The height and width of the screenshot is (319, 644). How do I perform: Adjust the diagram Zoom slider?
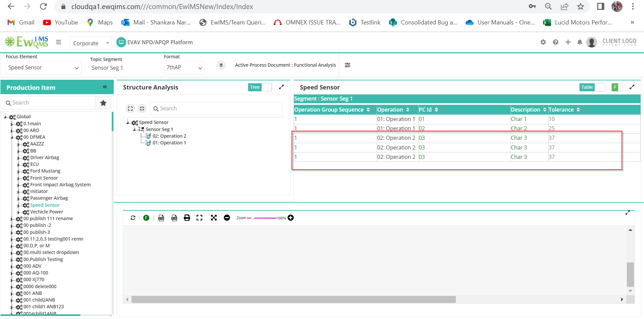(262, 218)
